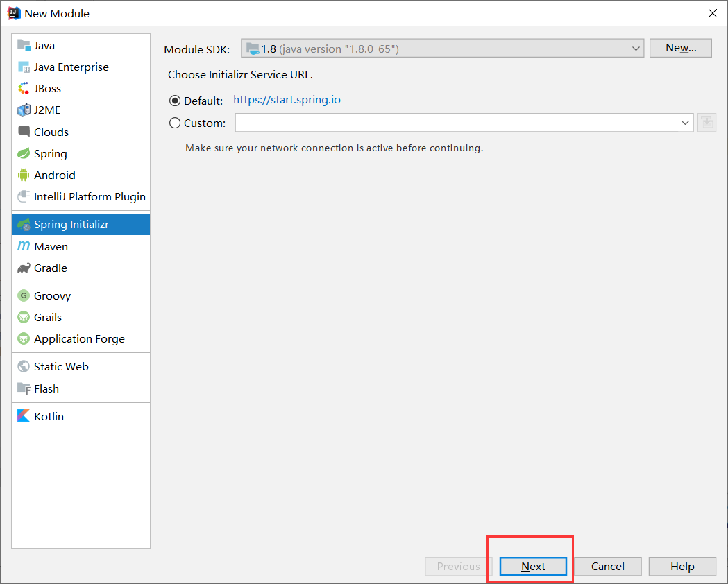Choose the JBoss icon

(24, 88)
